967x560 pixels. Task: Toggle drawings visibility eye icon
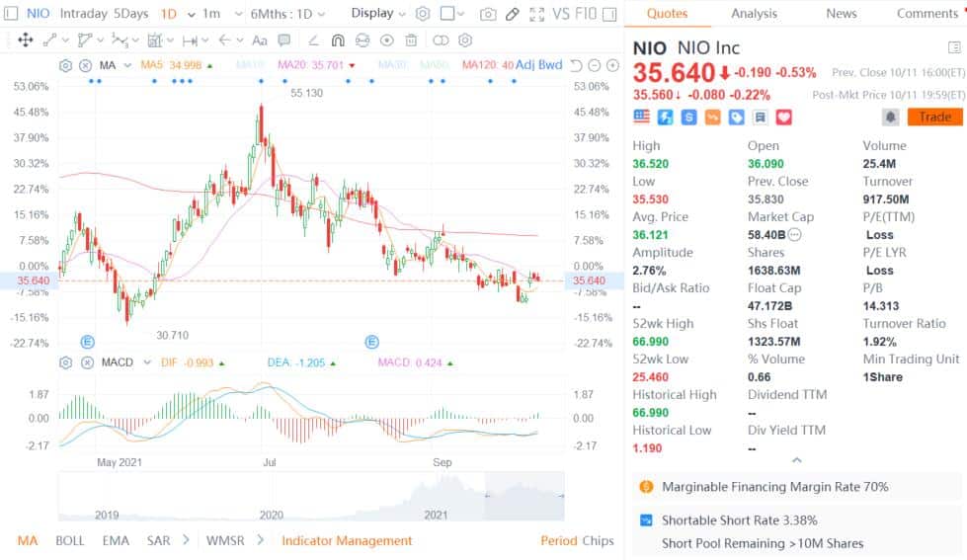point(386,40)
